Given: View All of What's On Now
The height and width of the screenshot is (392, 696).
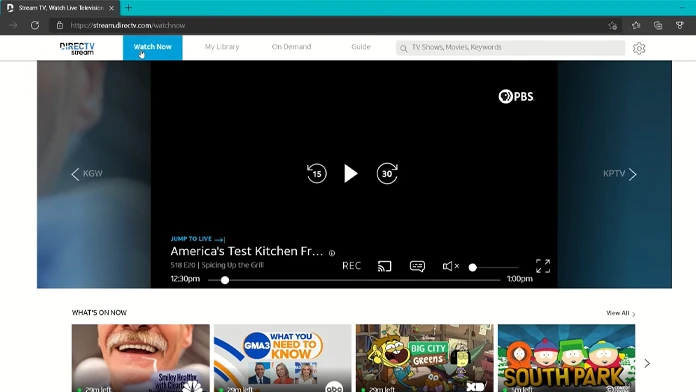Looking at the screenshot, I should point(621,313).
